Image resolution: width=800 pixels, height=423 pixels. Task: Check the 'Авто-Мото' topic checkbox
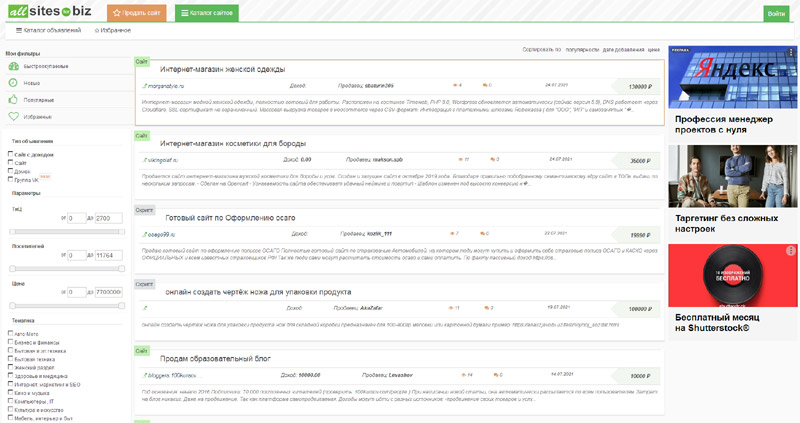pos(10,333)
